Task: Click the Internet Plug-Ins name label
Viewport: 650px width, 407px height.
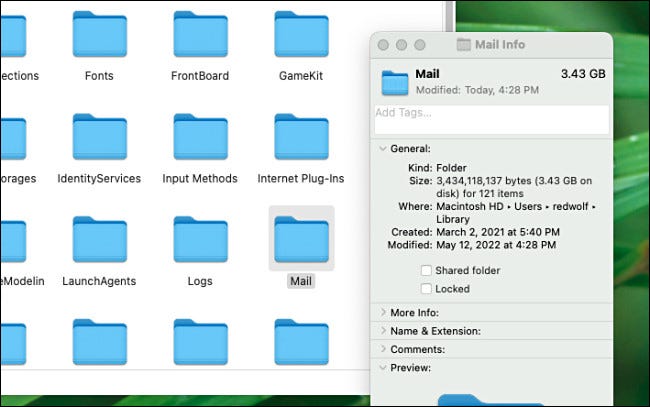Action: tap(301, 179)
